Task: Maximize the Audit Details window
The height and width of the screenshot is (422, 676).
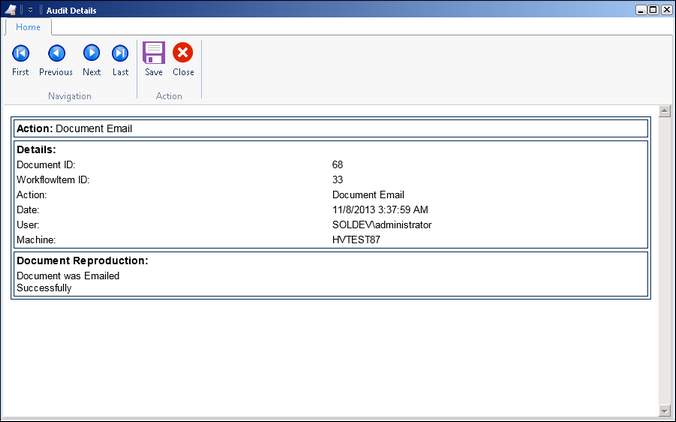Action: pyautogui.click(x=652, y=9)
